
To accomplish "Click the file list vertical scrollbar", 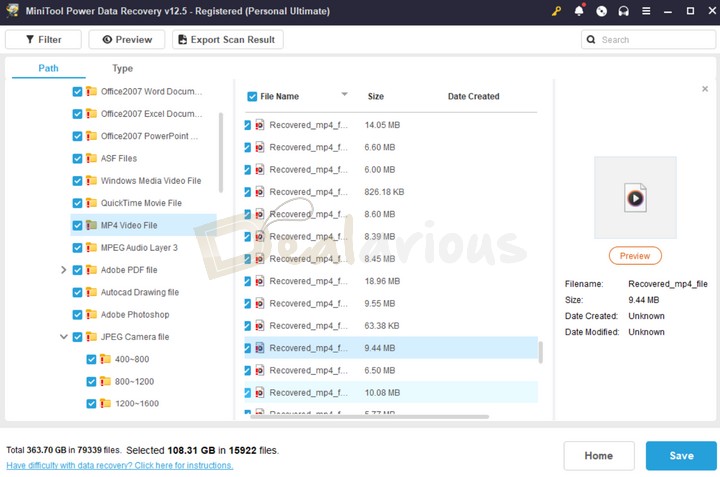I will click(x=540, y=352).
